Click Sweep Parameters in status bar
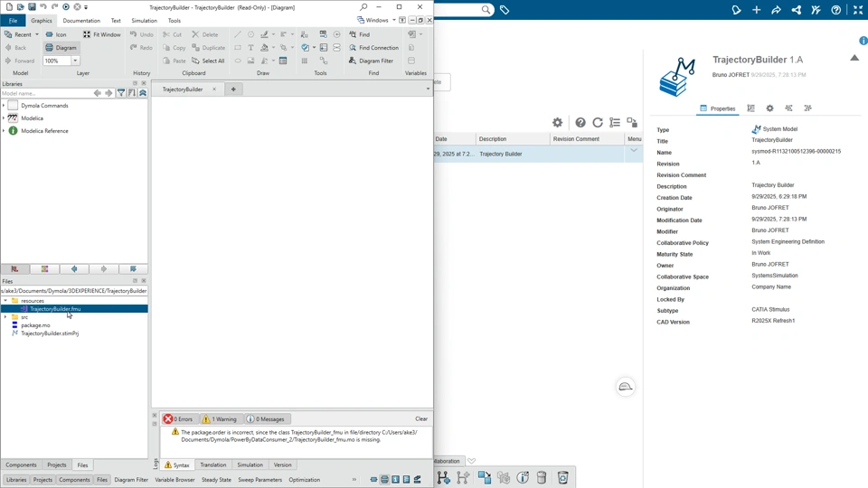The image size is (868, 488). (x=259, y=480)
